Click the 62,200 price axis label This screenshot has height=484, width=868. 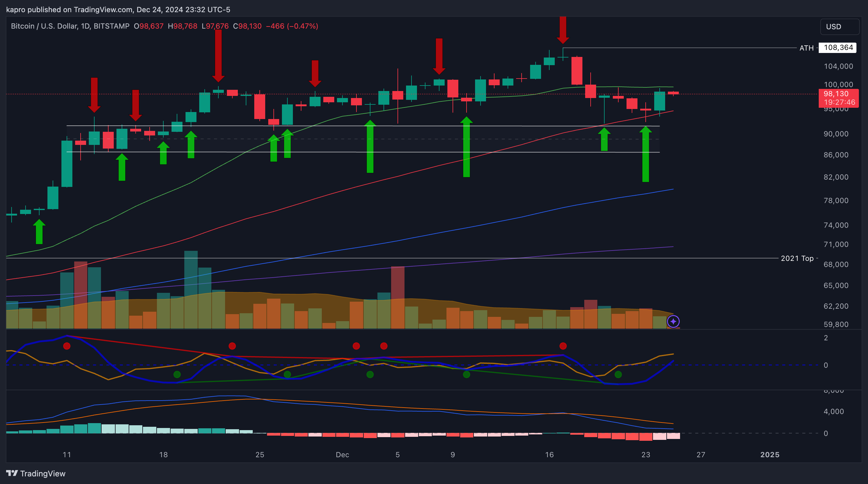[836, 306]
